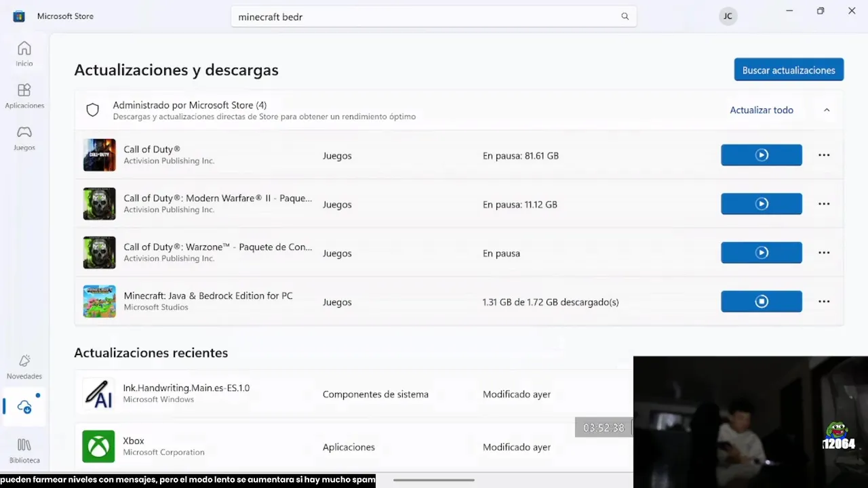Click the Ink.Handwriting AI icon
Screen dimensions: 868x488
coord(99,394)
